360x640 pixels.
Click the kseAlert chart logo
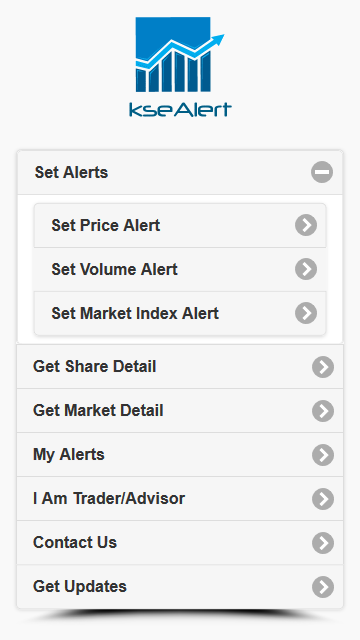180,67
